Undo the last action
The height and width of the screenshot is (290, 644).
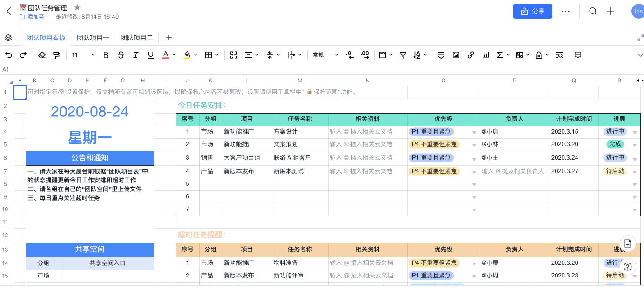8,55
